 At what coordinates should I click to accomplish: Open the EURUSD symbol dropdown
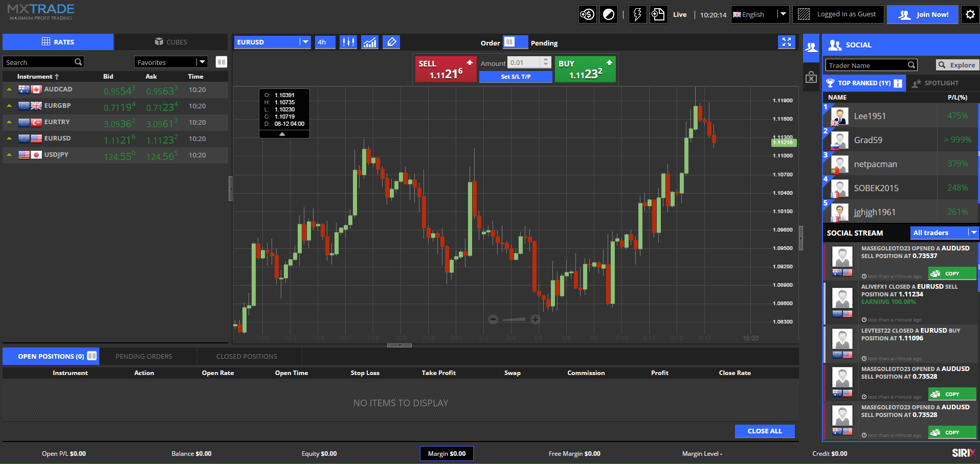pyautogui.click(x=305, y=42)
